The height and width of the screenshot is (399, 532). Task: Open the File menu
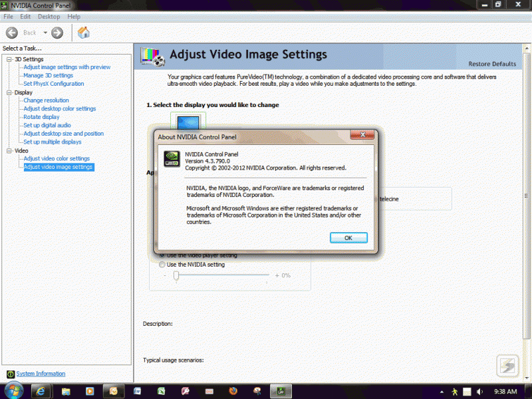click(8, 16)
